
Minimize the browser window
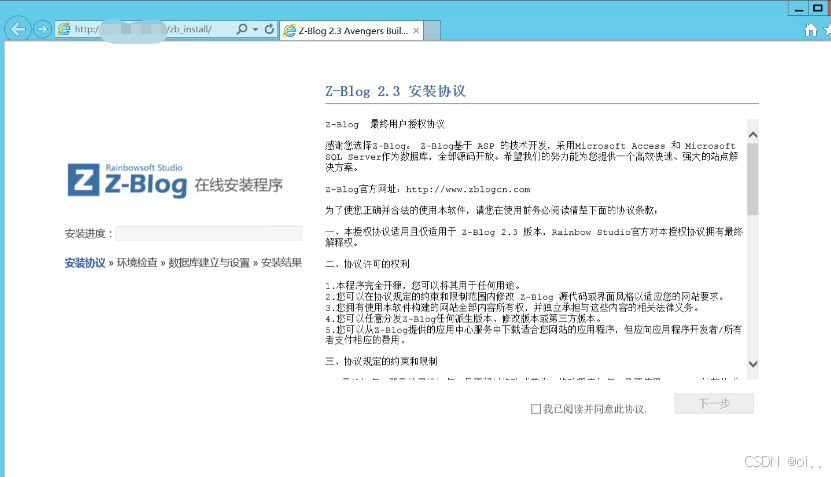[x=799, y=8]
